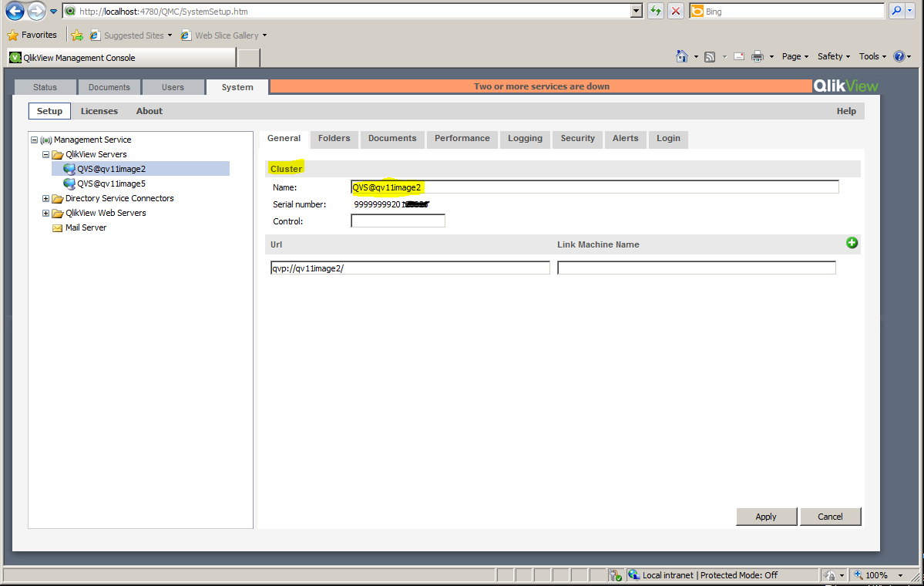
Task: Click the Apply button
Action: (765, 516)
